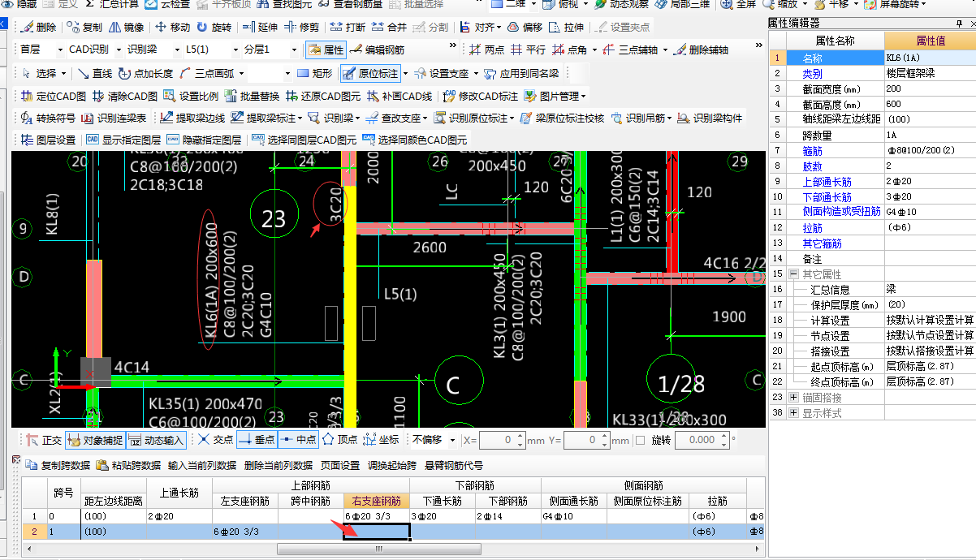Pick the 旋转 rotate tool
The height and width of the screenshot is (560, 976).
point(214,27)
